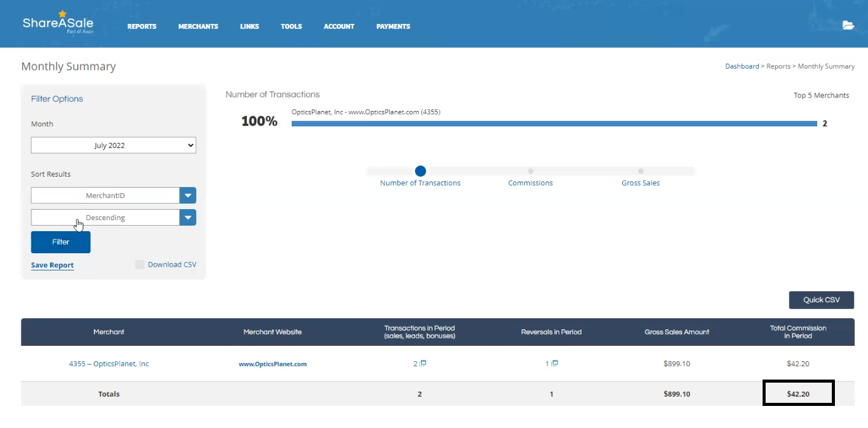Tick the Download CSV checkbox
The image size is (868, 428).
click(x=140, y=264)
